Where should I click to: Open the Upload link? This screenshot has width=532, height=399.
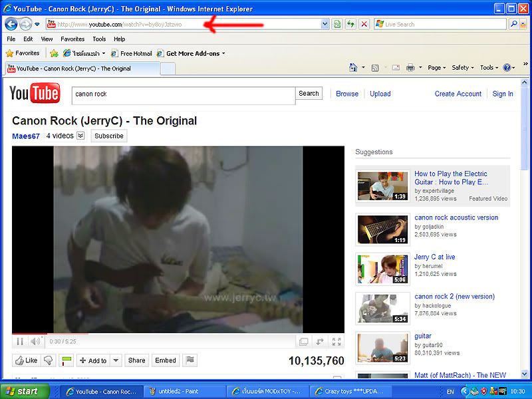pos(380,94)
